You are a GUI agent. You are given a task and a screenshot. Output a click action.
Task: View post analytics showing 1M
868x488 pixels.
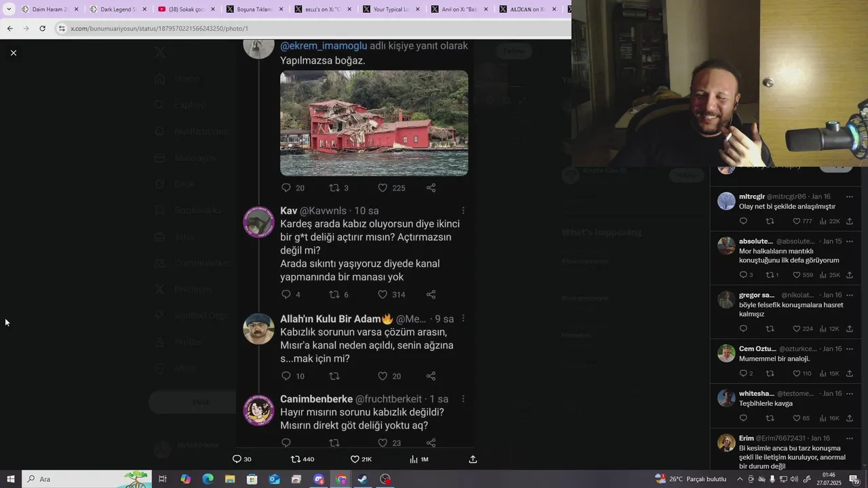point(419,459)
